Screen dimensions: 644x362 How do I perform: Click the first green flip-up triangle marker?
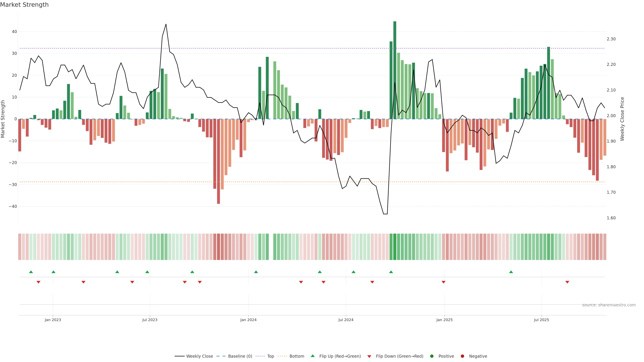tap(31, 272)
